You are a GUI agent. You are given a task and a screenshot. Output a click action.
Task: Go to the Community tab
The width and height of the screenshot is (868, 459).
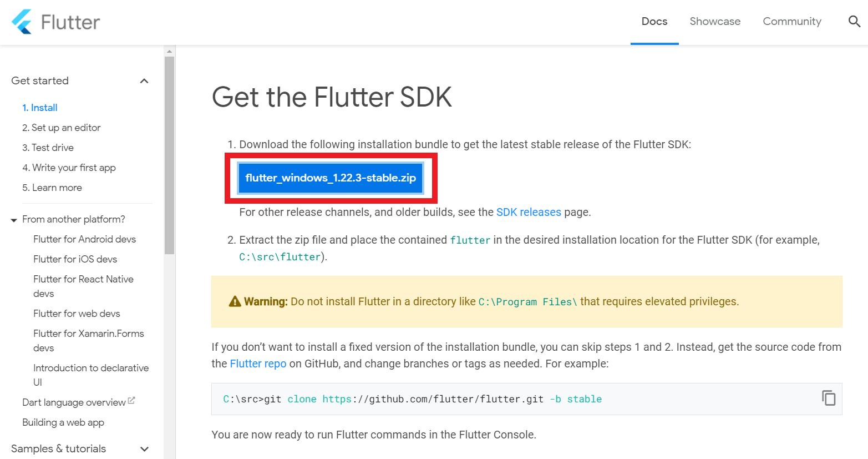[792, 22]
